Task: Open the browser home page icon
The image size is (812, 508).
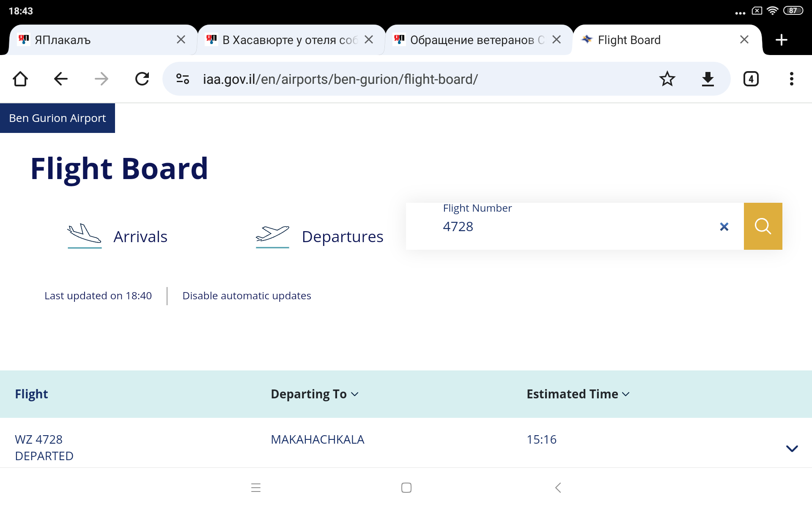Action: 20,79
